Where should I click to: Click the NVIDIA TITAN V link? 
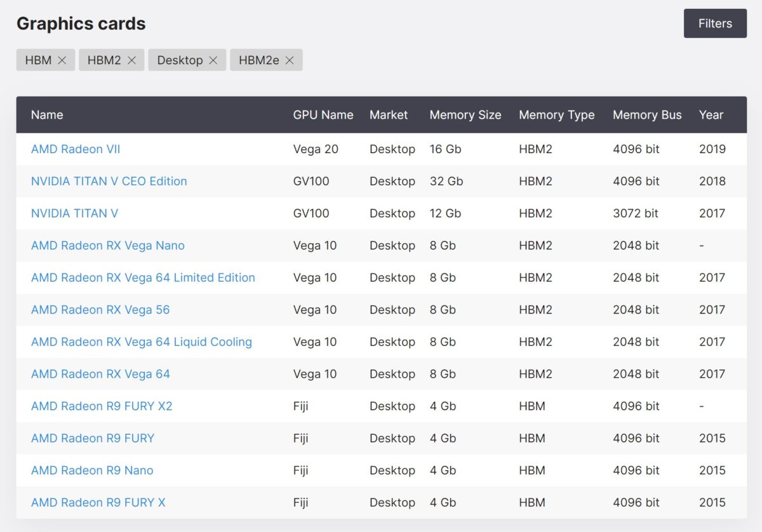(74, 213)
